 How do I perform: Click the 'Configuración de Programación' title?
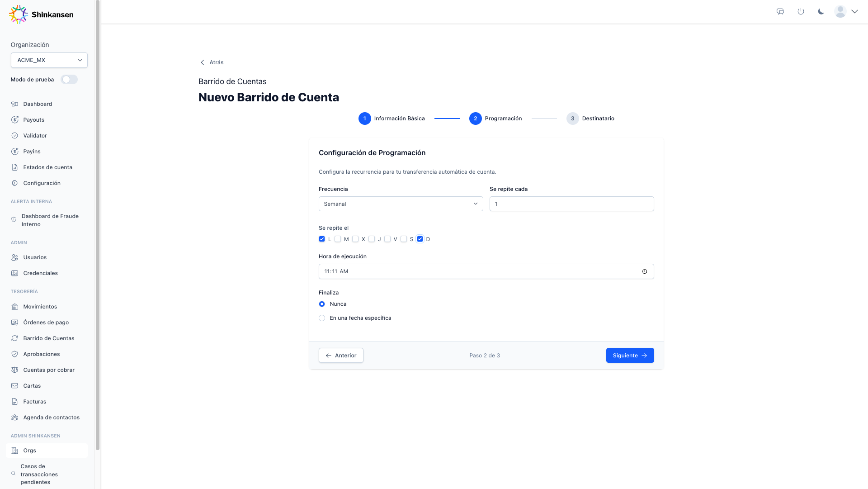click(372, 153)
